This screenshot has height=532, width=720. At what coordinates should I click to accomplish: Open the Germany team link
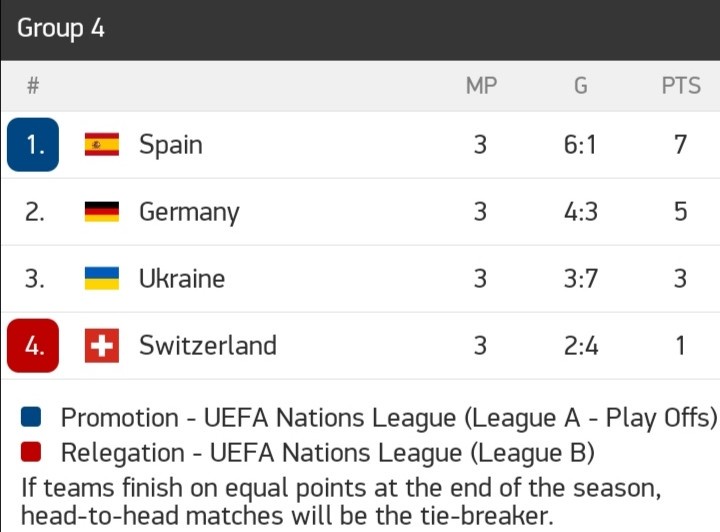tap(189, 212)
